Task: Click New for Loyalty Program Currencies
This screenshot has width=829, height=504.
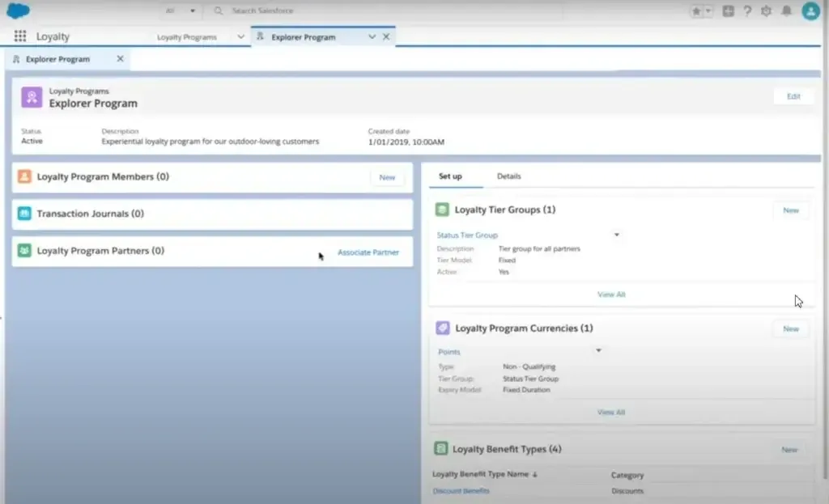Action: 791,328
